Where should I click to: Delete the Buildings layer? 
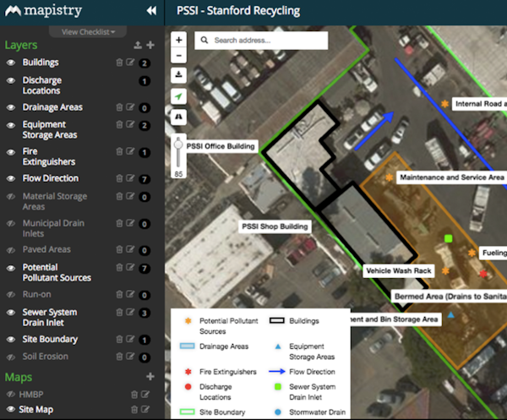119,63
